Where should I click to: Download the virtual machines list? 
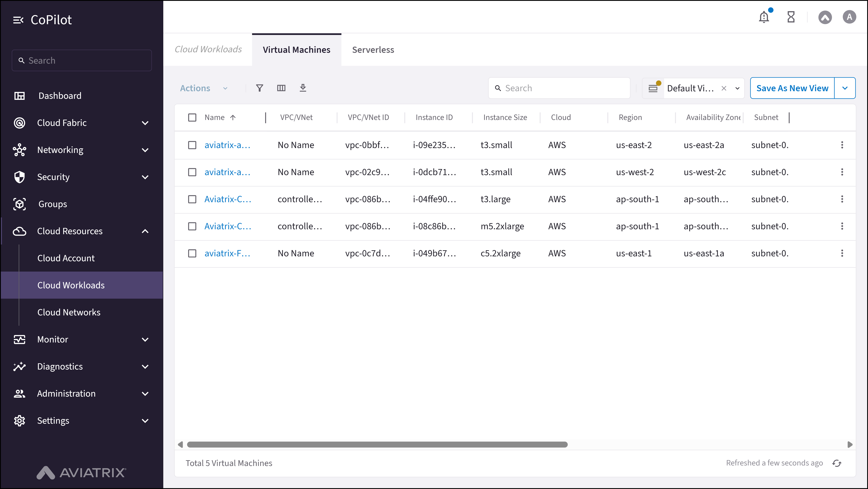[303, 88]
